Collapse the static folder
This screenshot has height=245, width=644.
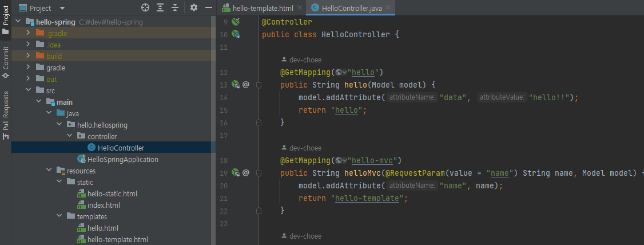(x=59, y=182)
